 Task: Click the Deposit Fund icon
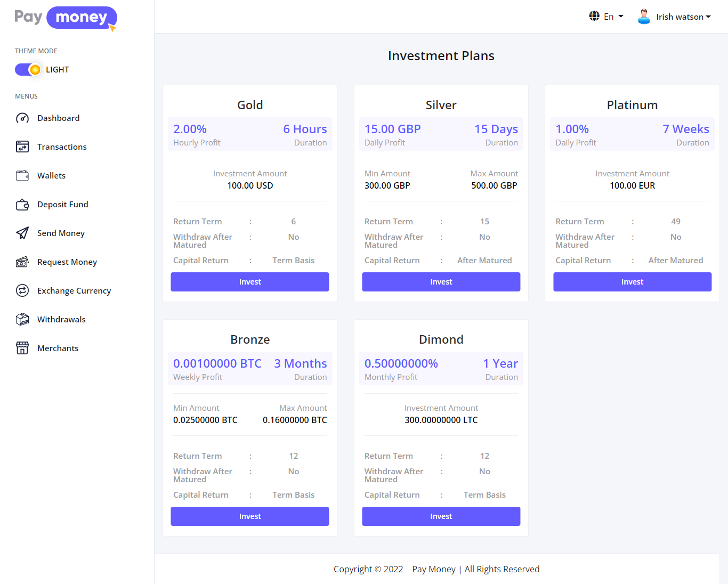point(22,204)
